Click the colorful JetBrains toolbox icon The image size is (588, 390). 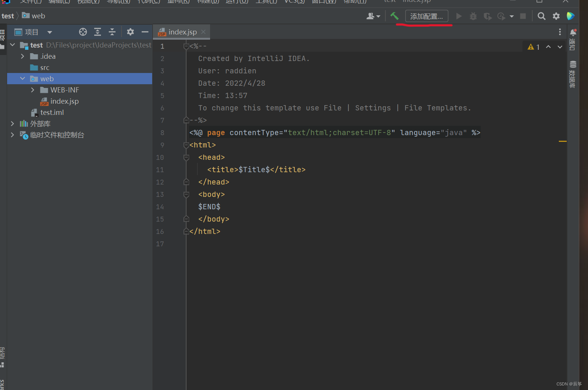point(570,16)
